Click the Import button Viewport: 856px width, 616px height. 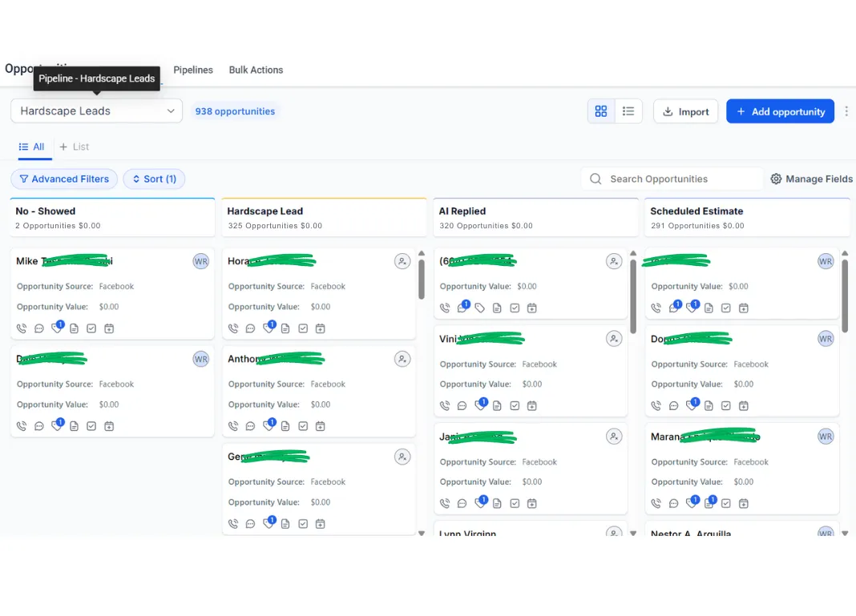(x=685, y=111)
